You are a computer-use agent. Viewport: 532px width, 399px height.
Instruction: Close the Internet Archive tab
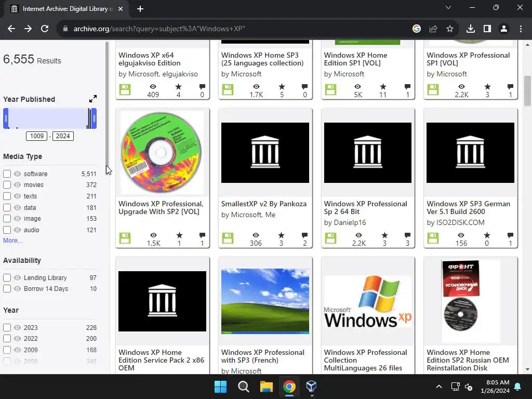[x=120, y=9]
